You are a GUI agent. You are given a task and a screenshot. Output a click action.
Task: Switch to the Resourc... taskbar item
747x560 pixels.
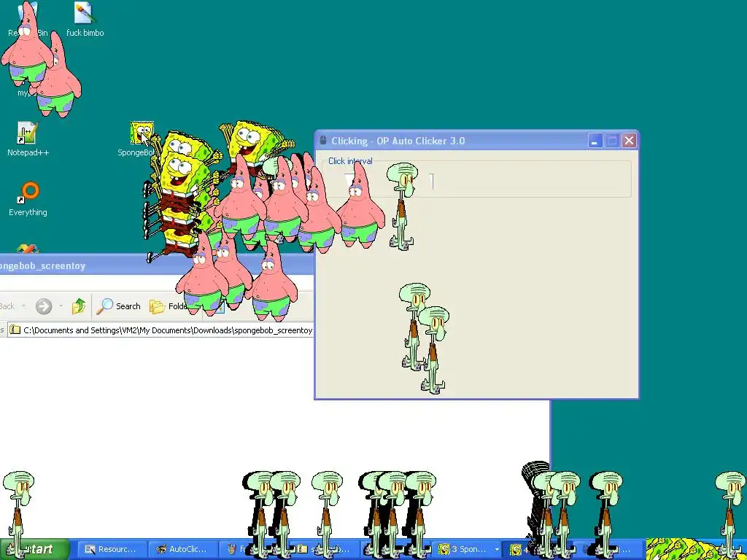(x=112, y=550)
